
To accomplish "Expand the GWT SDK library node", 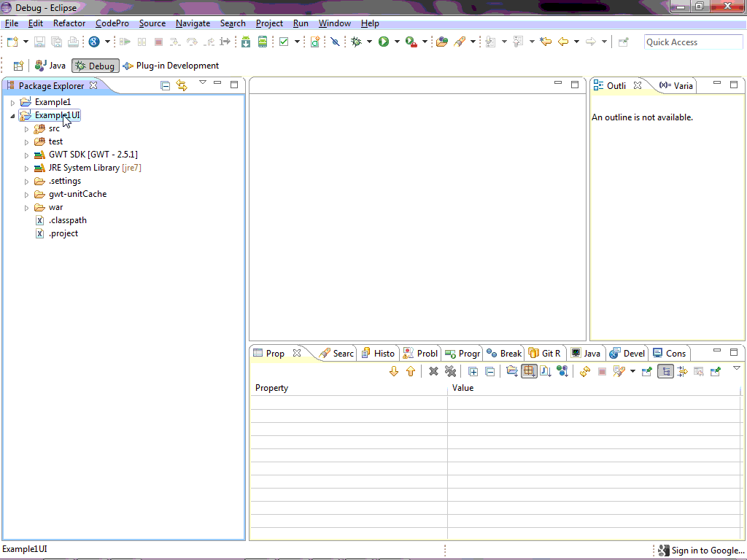I will [27, 155].
